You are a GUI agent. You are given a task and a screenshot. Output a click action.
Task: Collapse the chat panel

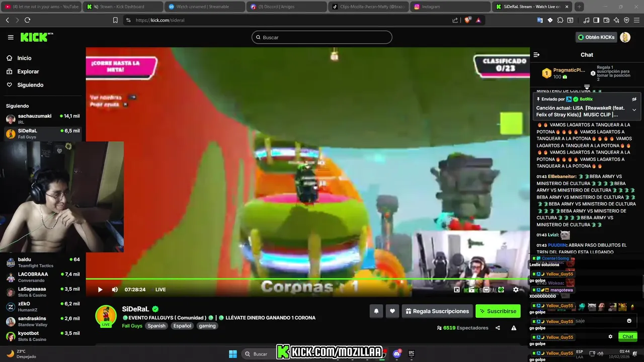(536, 55)
